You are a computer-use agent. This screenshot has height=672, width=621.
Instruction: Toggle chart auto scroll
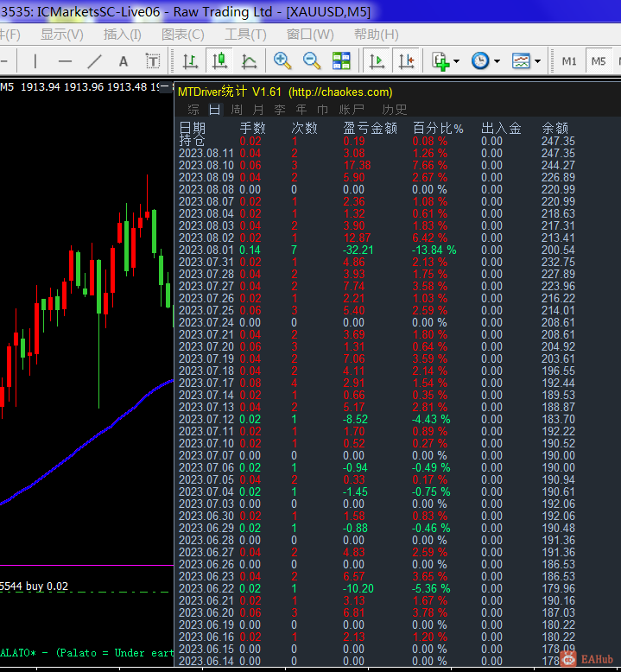point(377,61)
